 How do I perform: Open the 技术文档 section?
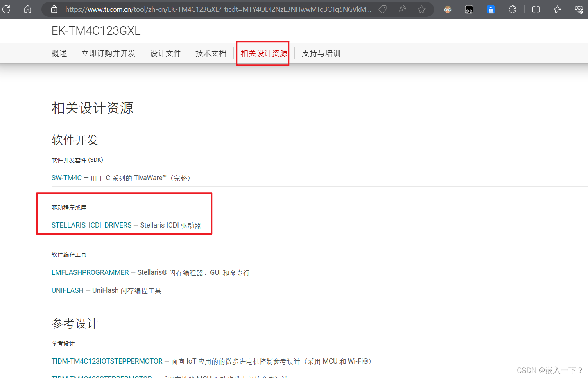pyautogui.click(x=211, y=53)
